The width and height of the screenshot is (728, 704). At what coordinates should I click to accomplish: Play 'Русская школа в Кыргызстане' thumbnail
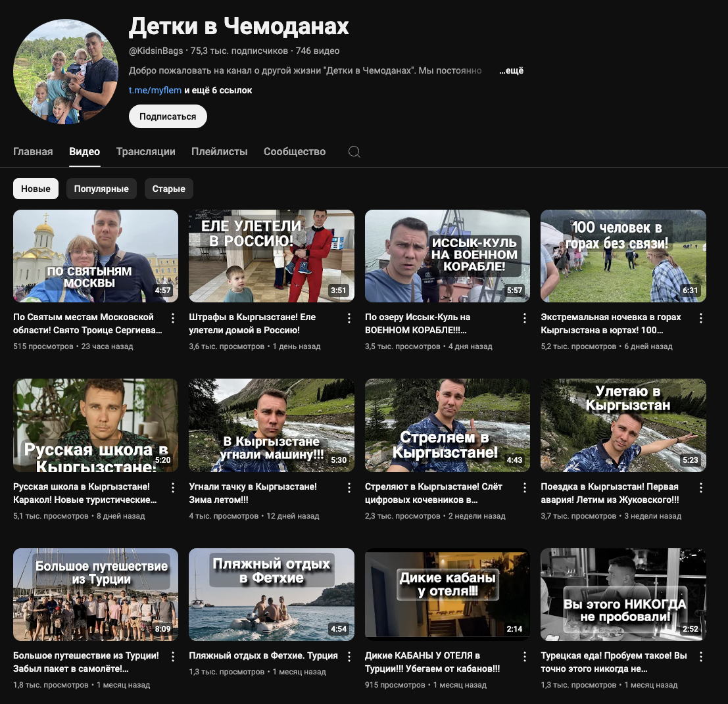point(95,425)
